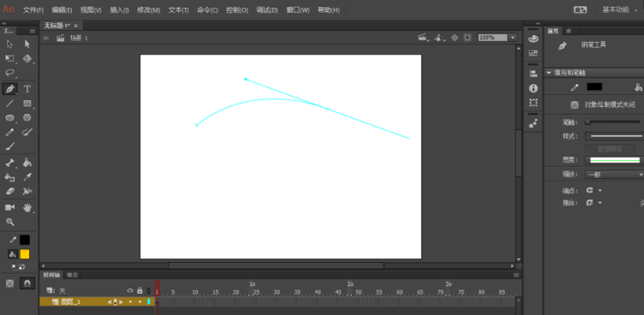Select the Line tool
Image resolution: width=644 pixels, height=315 pixels.
click(10, 104)
